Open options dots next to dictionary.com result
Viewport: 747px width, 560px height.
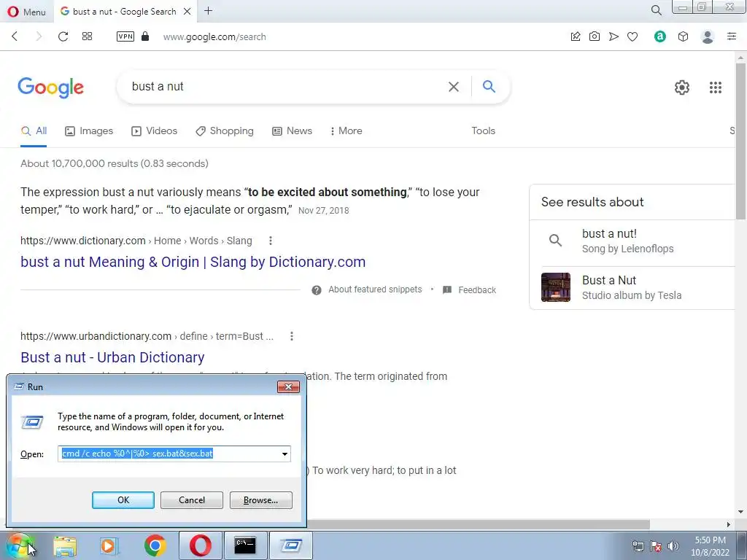coord(271,241)
